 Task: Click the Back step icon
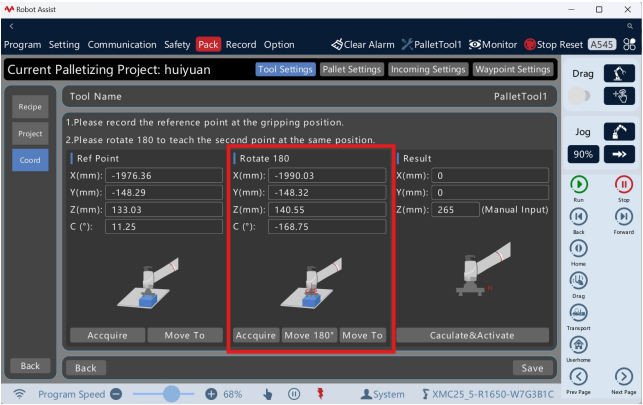(x=579, y=216)
